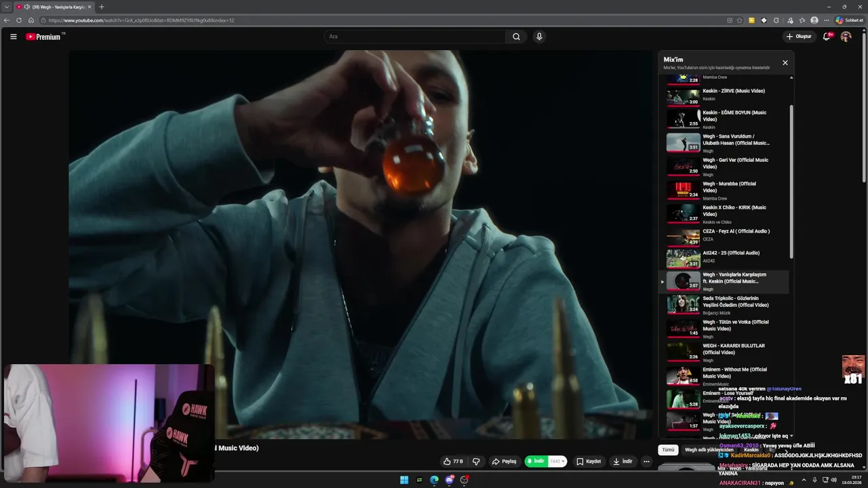
Task: Open Discord from the taskbar
Action: [x=450, y=480]
